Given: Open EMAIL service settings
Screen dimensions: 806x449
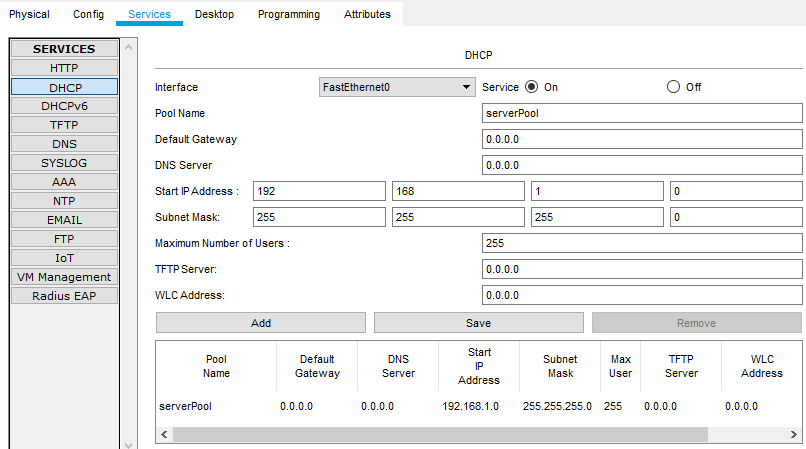Looking at the screenshot, I should pyautogui.click(x=64, y=220).
